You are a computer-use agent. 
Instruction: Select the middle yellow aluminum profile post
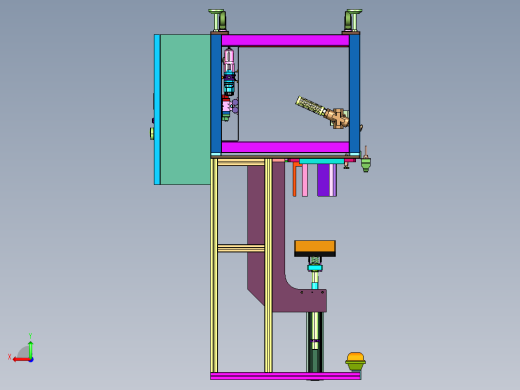[268, 266]
